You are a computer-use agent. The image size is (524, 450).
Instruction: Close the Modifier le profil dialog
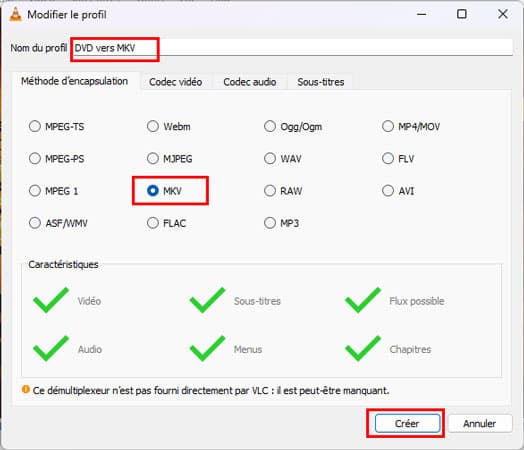(503, 14)
